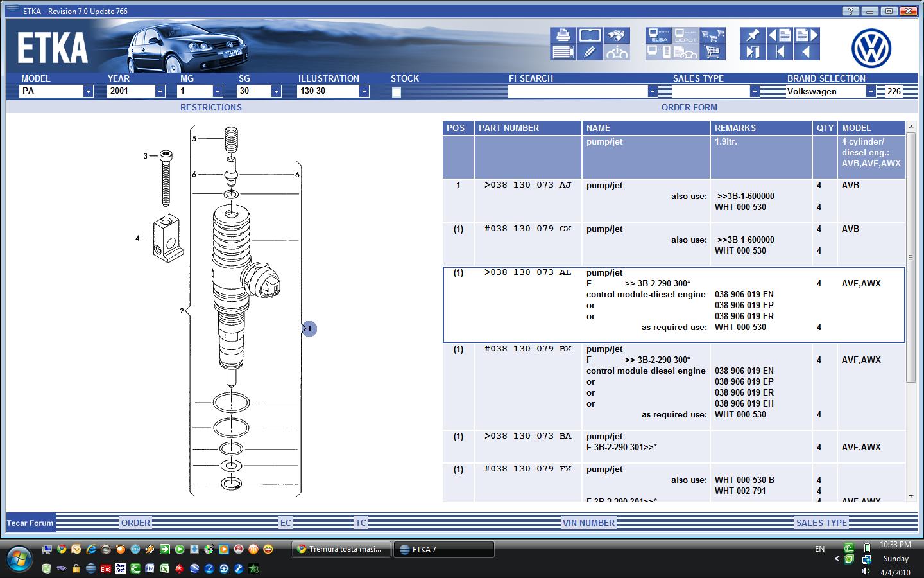This screenshot has width=924, height=578.
Task: Open the single shopping cart icon
Action: coord(712,52)
